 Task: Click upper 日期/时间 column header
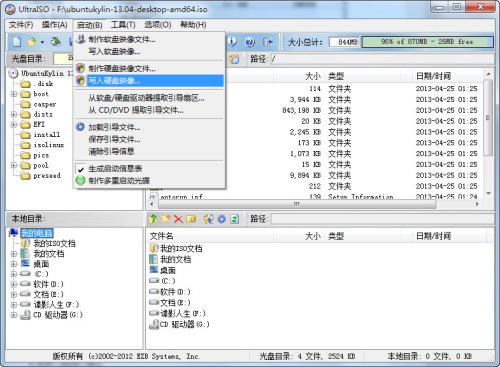tap(433, 76)
